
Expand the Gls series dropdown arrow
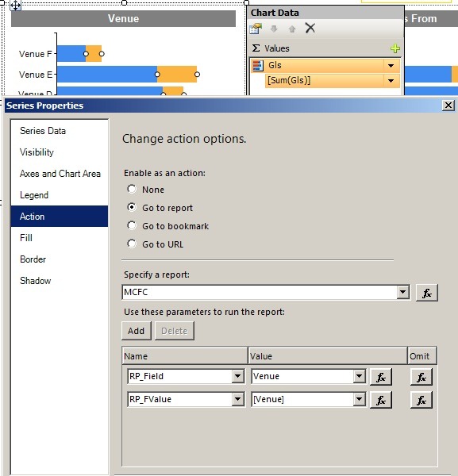[391, 66]
